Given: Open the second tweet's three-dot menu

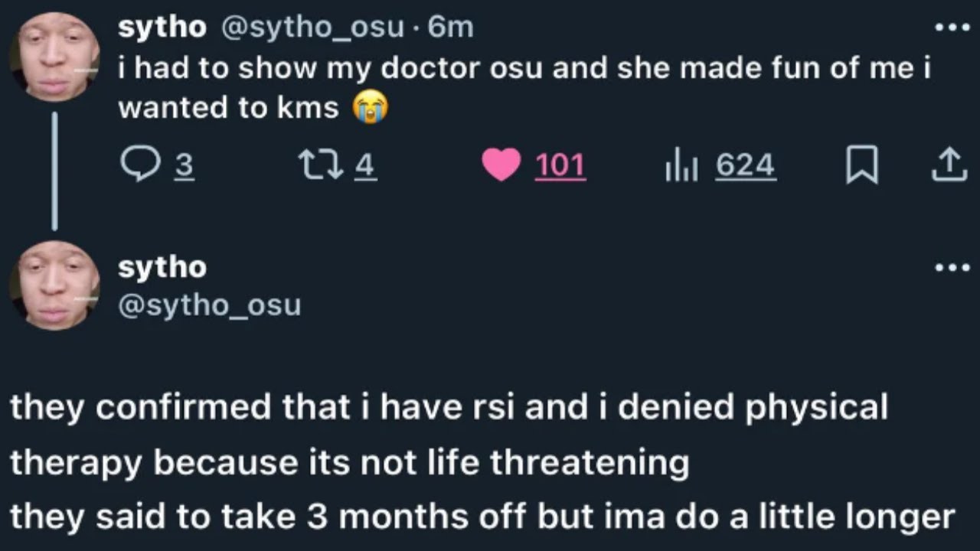Looking at the screenshot, I should click(x=952, y=267).
